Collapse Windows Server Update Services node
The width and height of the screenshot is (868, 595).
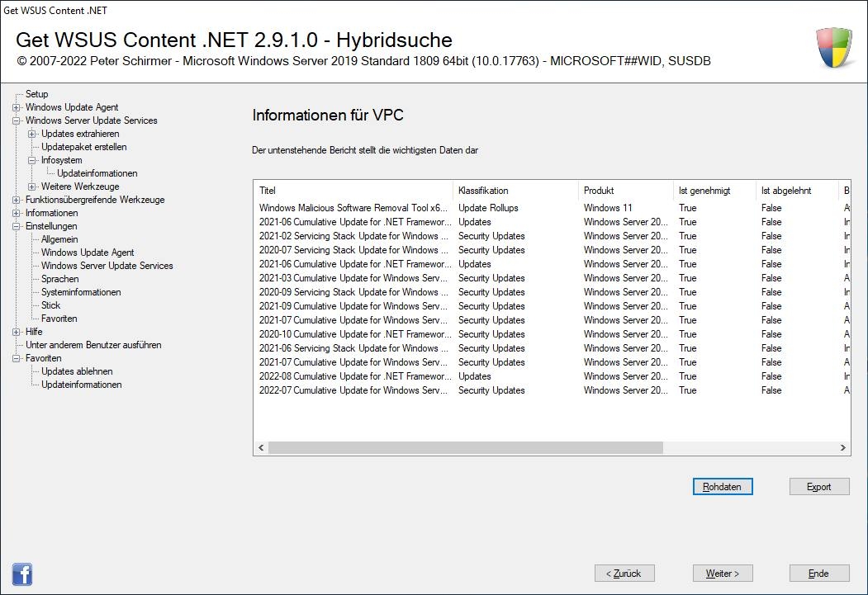pos(16,120)
